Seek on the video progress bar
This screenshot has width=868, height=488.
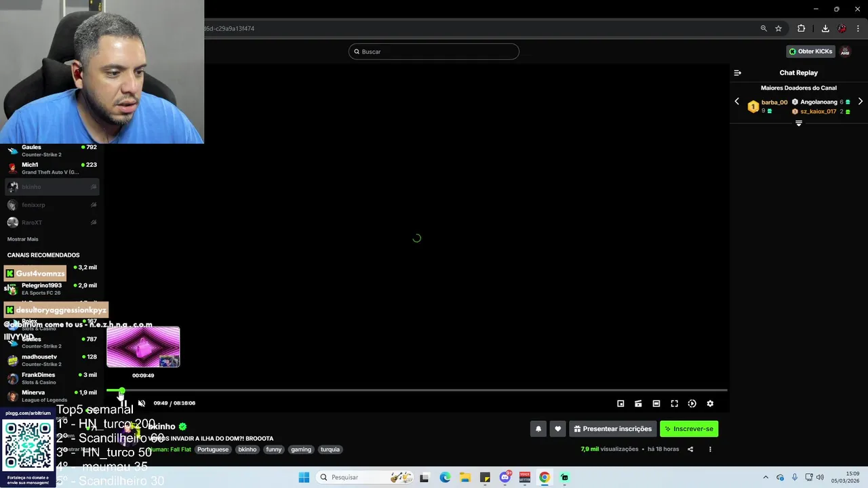(x=417, y=390)
